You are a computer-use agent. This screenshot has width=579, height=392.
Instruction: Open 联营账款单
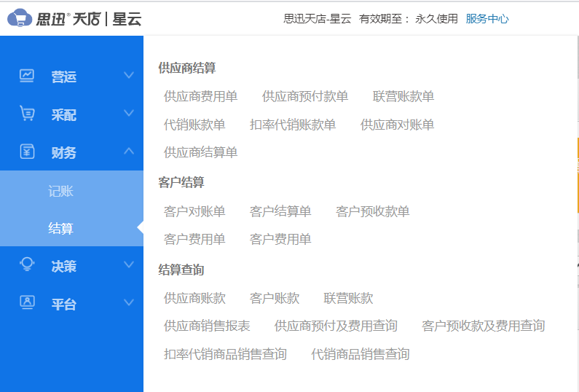[403, 96]
